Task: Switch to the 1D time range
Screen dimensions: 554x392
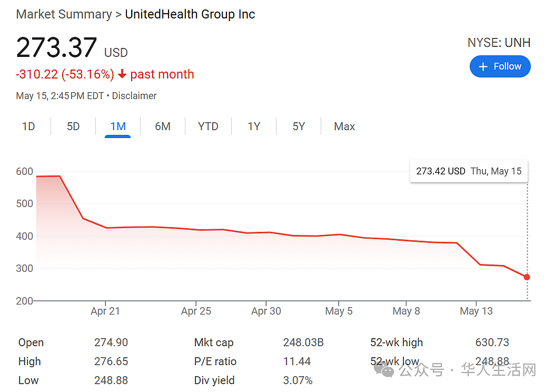Action: [x=28, y=126]
